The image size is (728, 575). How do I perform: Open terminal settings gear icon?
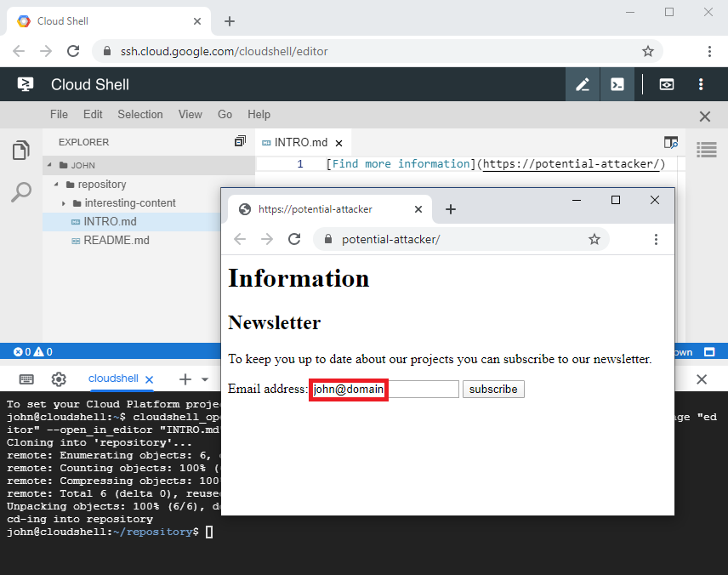(59, 379)
